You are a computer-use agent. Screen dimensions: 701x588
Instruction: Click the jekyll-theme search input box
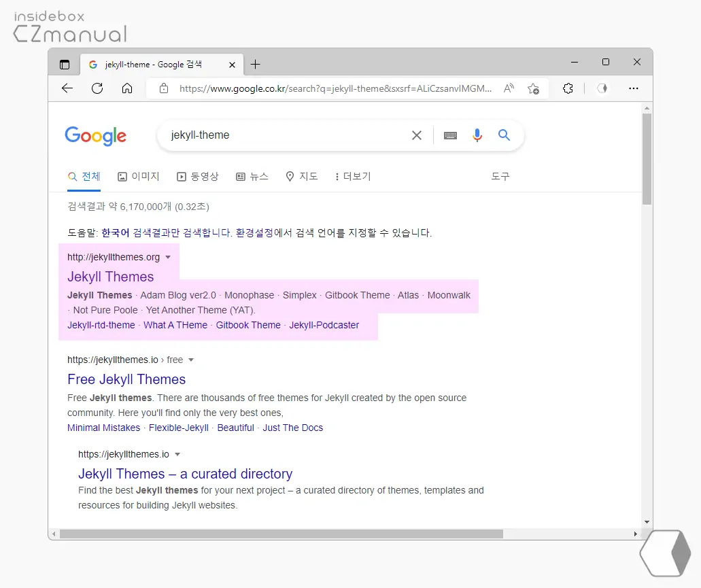point(286,135)
